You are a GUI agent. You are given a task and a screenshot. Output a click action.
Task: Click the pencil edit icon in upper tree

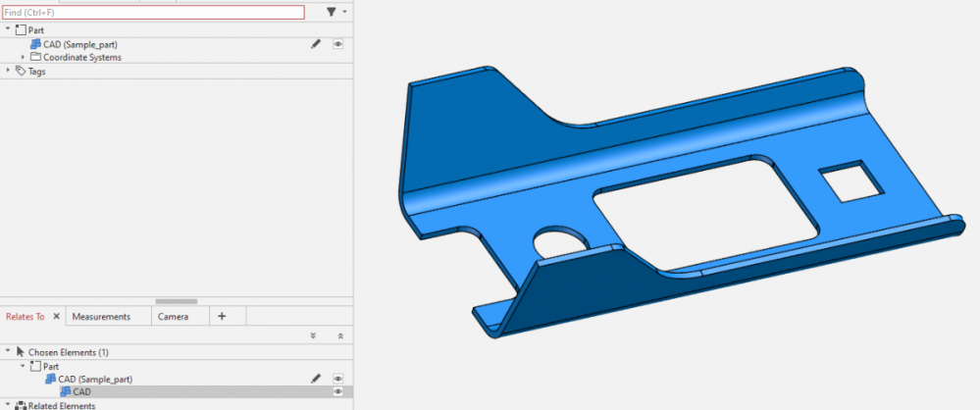pos(316,44)
